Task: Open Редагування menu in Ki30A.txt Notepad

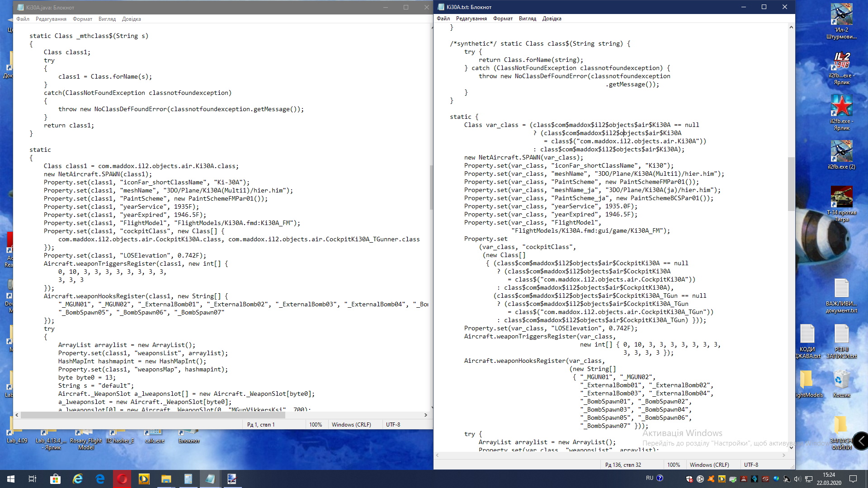Action: [x=471, y=19]
